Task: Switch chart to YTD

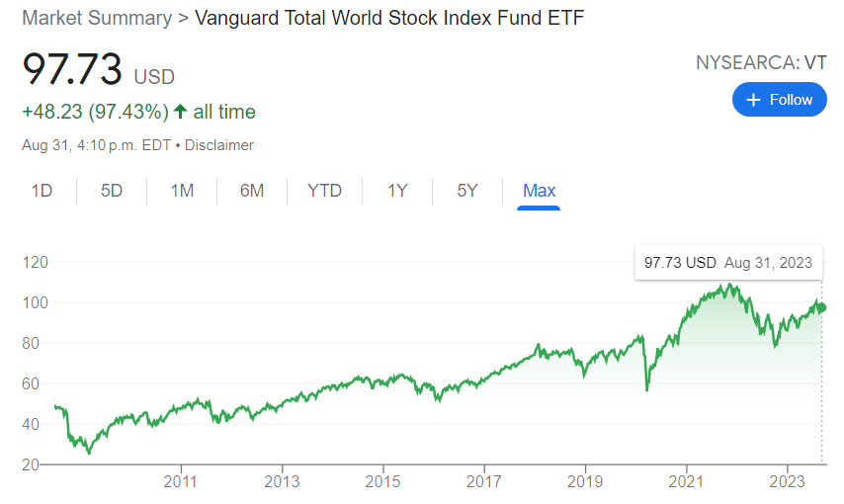Action: [x=324, y=191]
